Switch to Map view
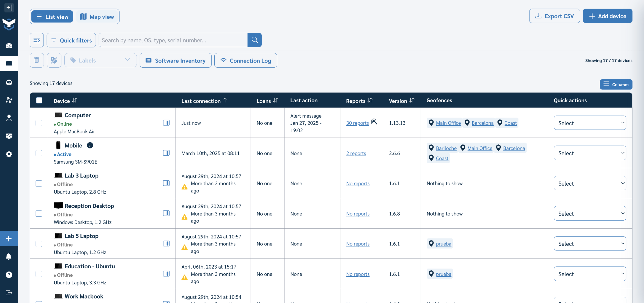This screenshot has width=644, height=303. (97, 17)
